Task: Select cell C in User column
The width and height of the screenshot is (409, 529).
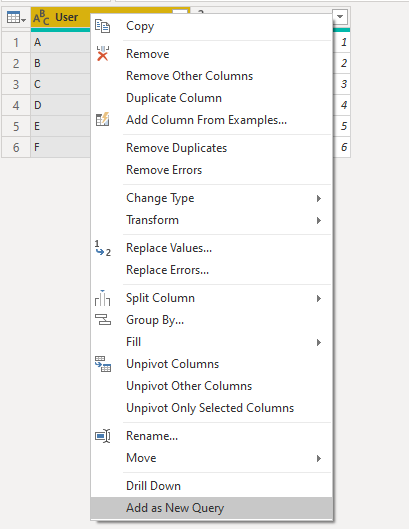Action: (61, 84)
